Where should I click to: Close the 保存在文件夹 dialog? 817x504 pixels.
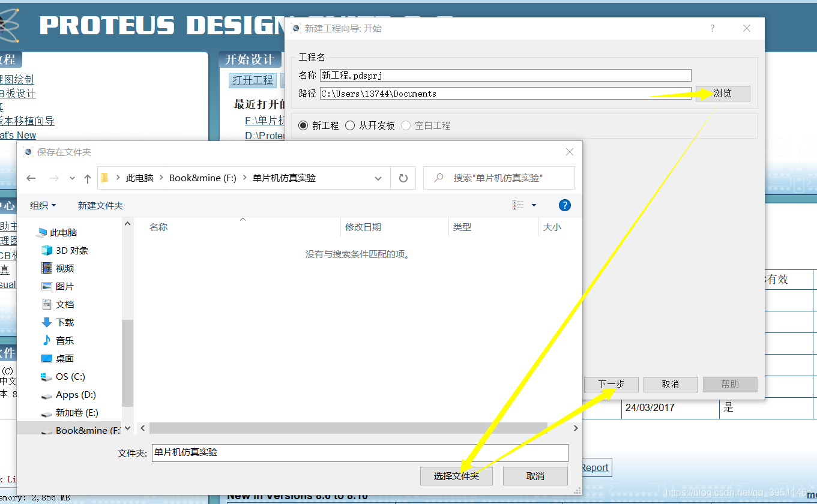click(570, 152)
